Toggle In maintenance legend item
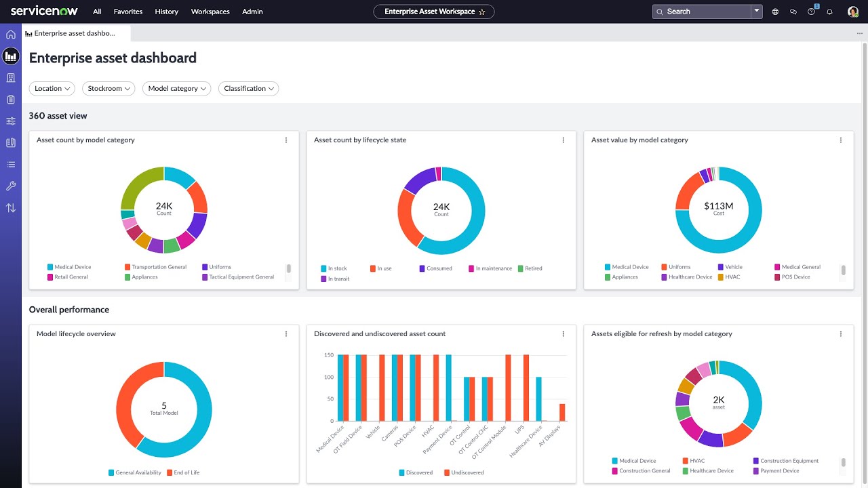 click(490, 268)
